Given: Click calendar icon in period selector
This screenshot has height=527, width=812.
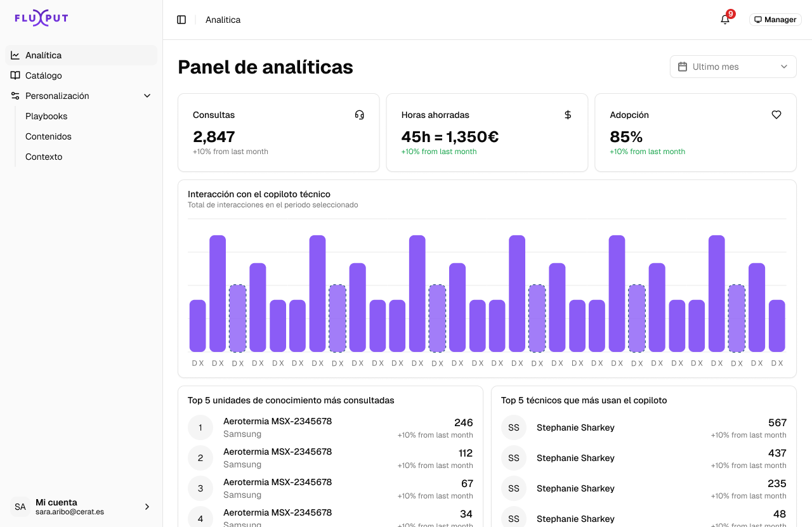Looking at the screenshot, I should pos(683,67).
